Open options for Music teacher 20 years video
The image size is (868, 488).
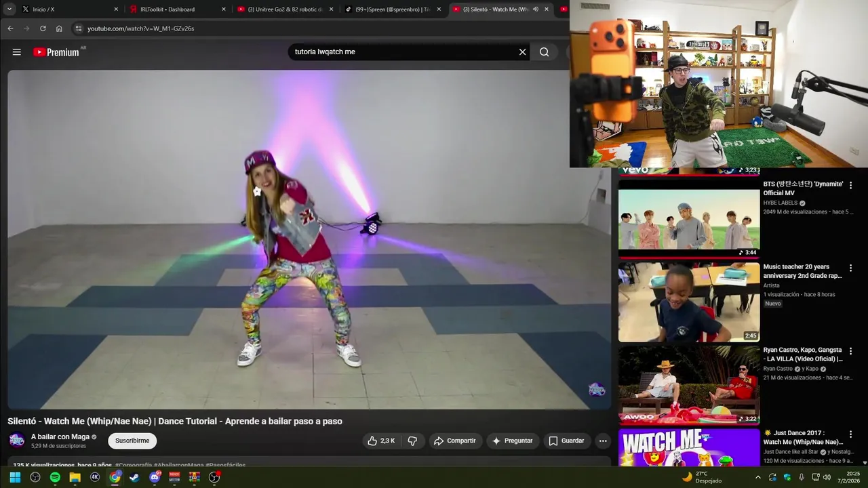tap(850, 268)
